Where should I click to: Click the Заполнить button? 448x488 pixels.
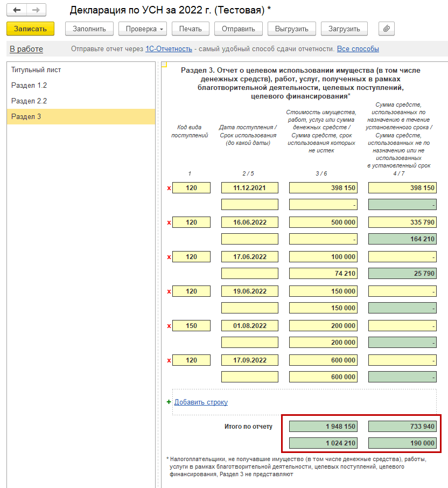point(89,29)
